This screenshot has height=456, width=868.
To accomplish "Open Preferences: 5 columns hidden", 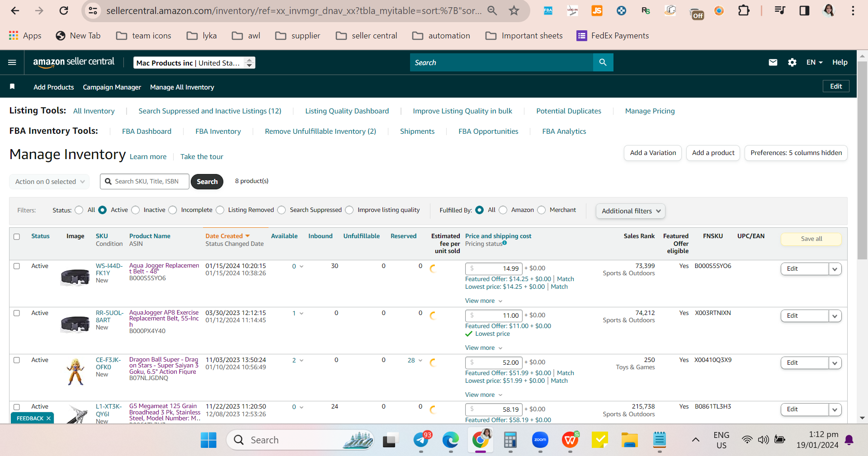I will point(796,153).
